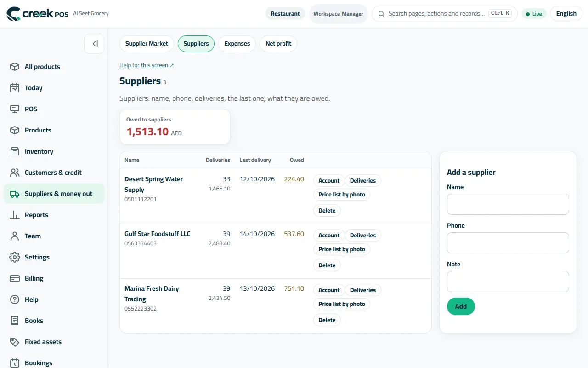This screenshot has height=368, width=588.
Task: Click the search magnifier icon
Action: 381,14
